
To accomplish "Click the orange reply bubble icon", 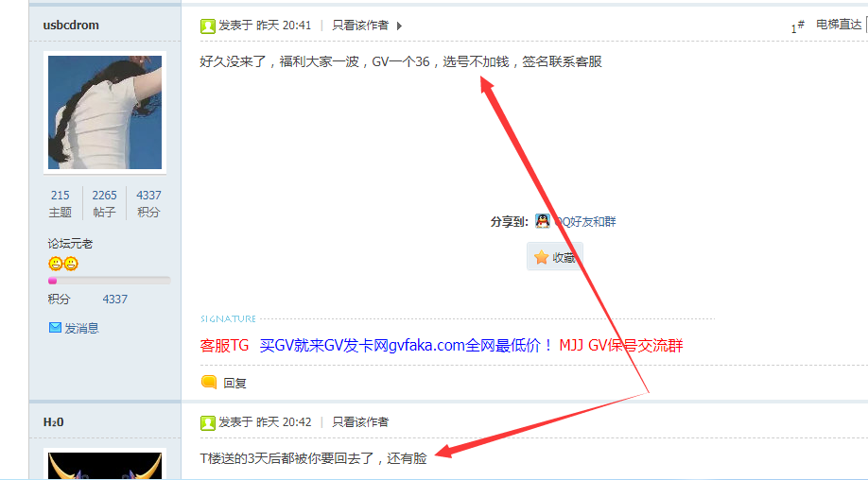I will [209, 382].
